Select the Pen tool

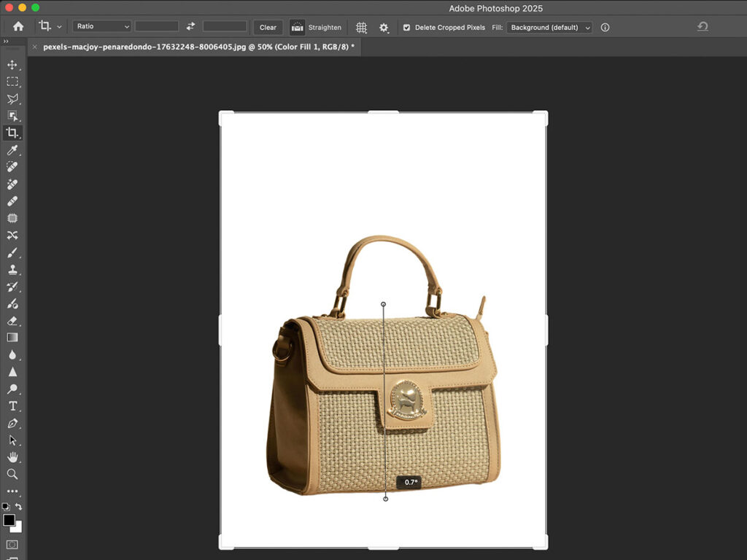[x=12, y=423]
